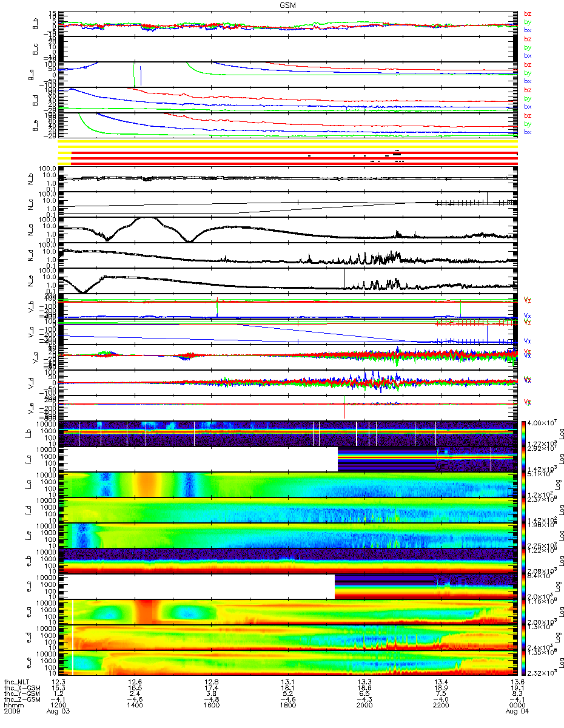The width and height of the screenshot is (564, 728).
Task: Select the B_b axis label
Action: 36,24
